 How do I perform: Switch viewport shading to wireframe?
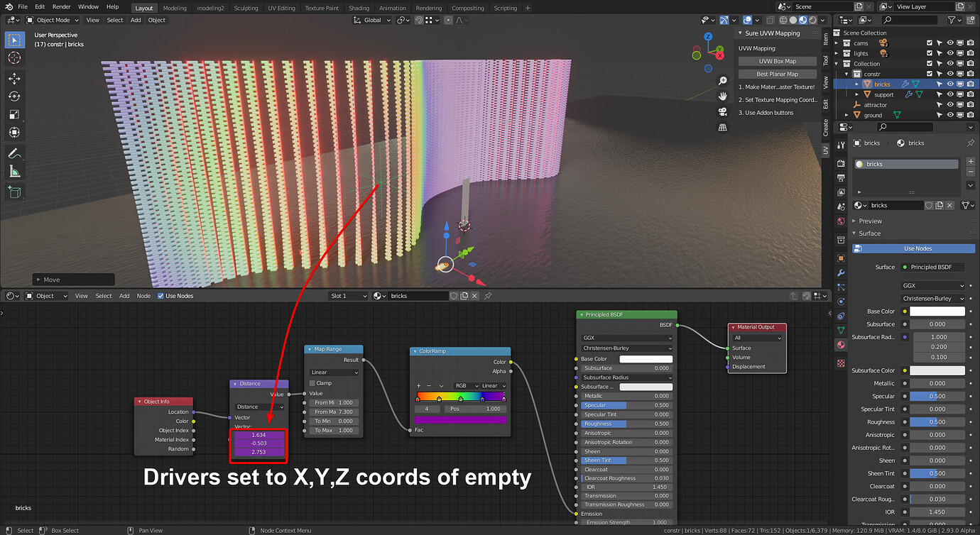(x=783, y=20)
